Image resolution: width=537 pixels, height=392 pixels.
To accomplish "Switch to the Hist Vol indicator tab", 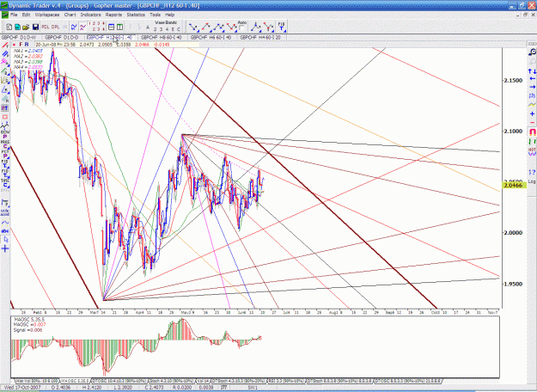I will [x=37, y=381].
